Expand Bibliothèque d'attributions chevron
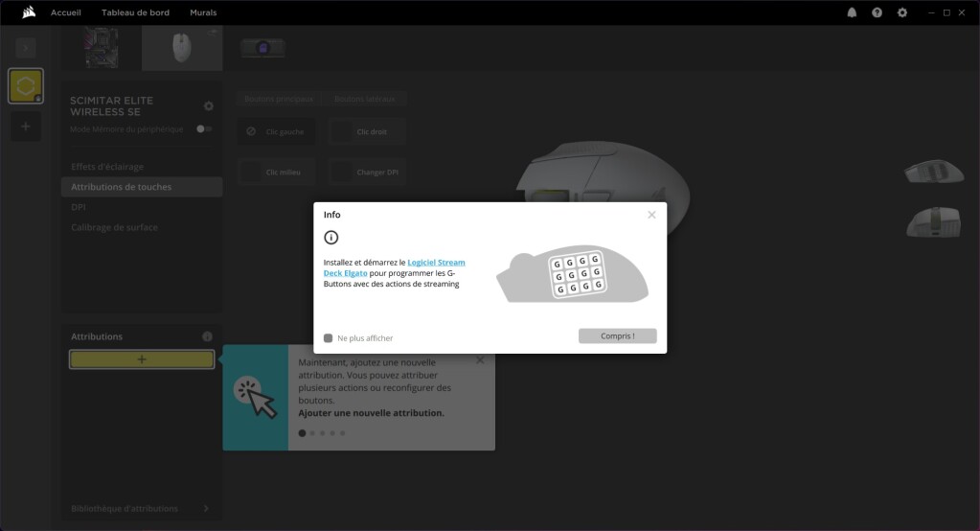The width and height of the screenshot is (980, 531). click(206, 509)
